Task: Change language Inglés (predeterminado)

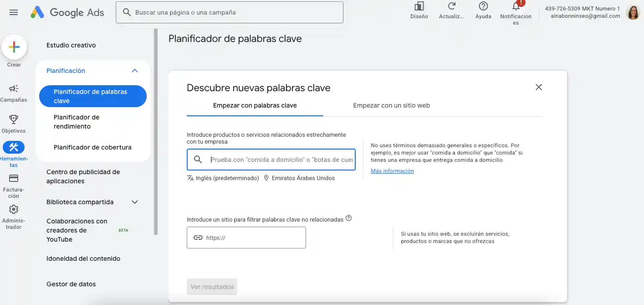Action: (x=227, y=178)
